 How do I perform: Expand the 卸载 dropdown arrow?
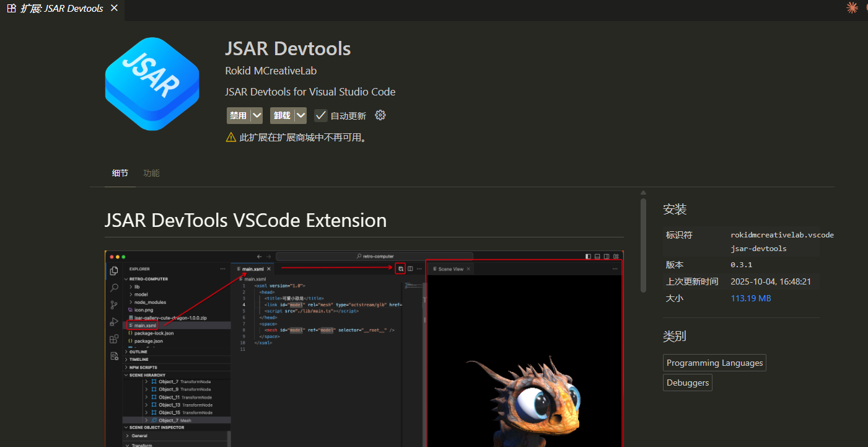coord(300,115)
